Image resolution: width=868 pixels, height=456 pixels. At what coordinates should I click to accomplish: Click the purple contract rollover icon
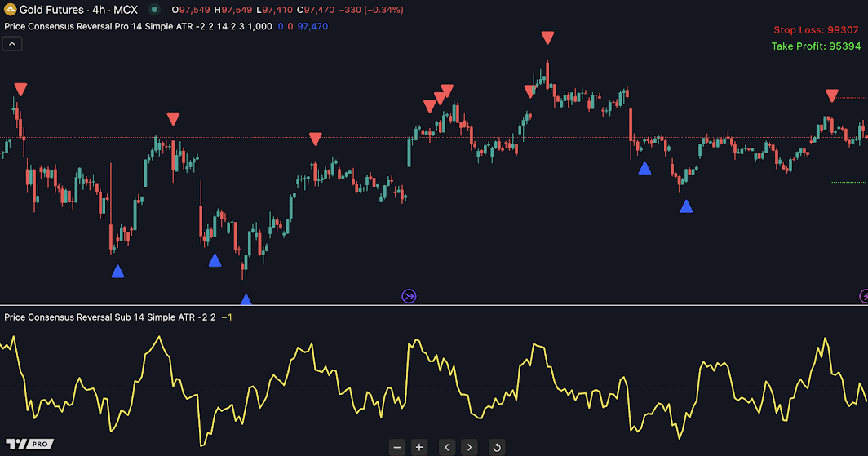[409, 296]
